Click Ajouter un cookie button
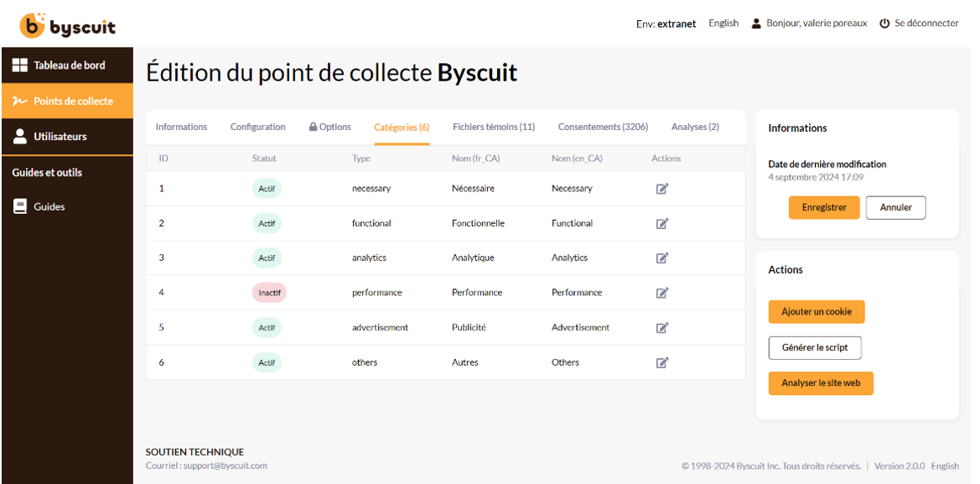Screen dimensions: 980x484 pos(817,312)
